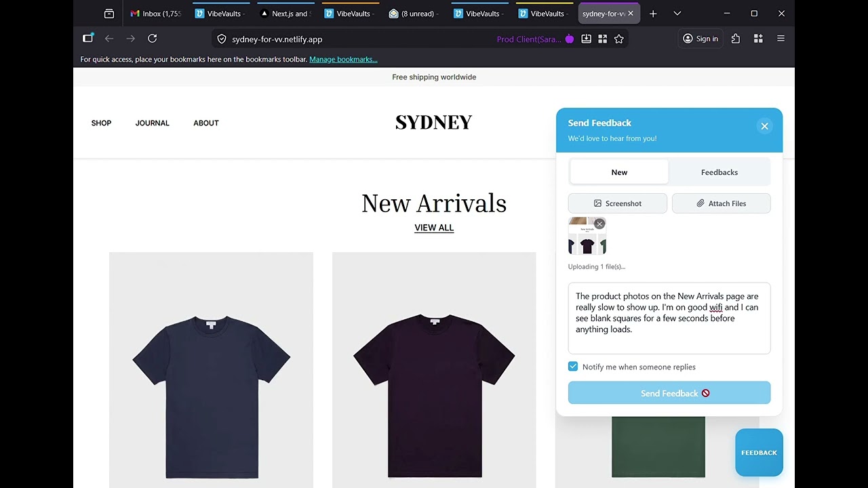The image size is (868, 488).
Task: Select the New tab in feedback panel
Action: pyautogui.click(x=619, y=172)
